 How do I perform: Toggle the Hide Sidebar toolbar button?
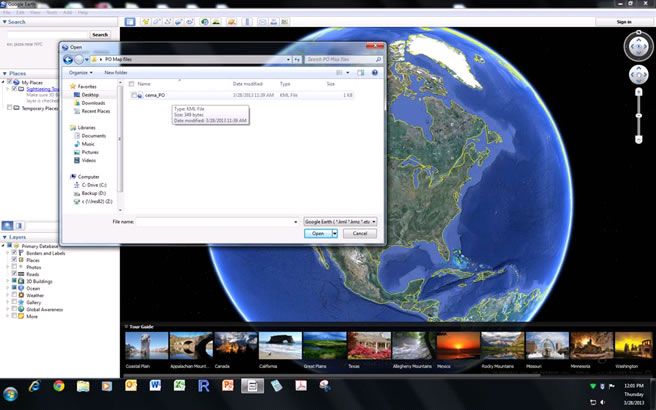click(130, 22)
